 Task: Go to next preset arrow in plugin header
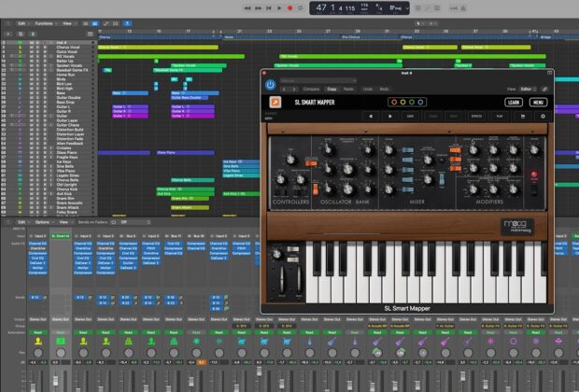pos(294,89)
